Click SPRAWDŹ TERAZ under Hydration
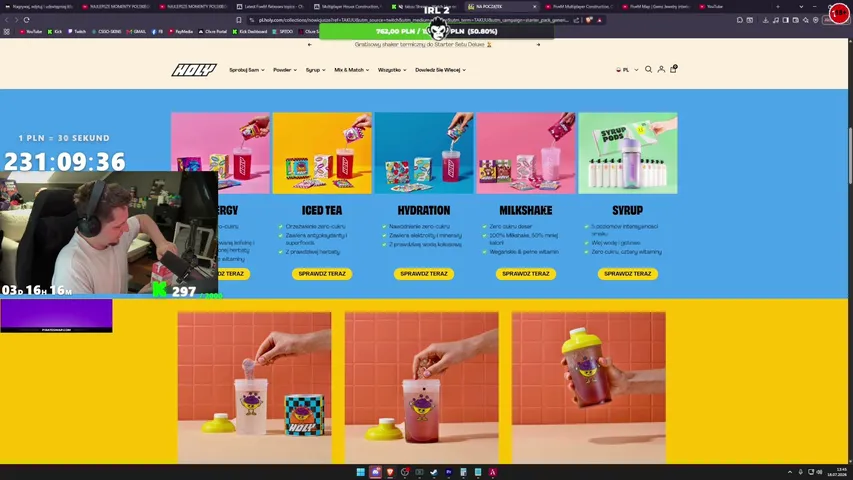Screen dimensions: 853x480 pyautogui.click(x=424, y=274)
